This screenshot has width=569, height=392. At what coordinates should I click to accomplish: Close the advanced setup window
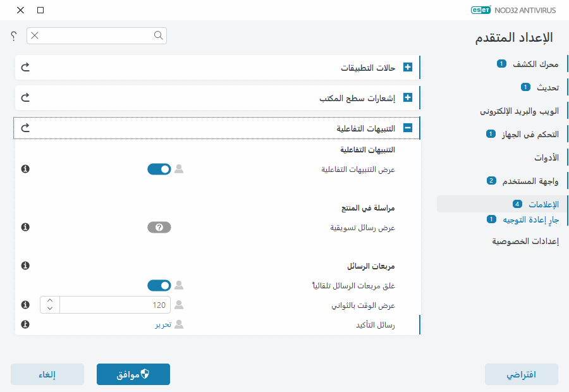(20, 10)
